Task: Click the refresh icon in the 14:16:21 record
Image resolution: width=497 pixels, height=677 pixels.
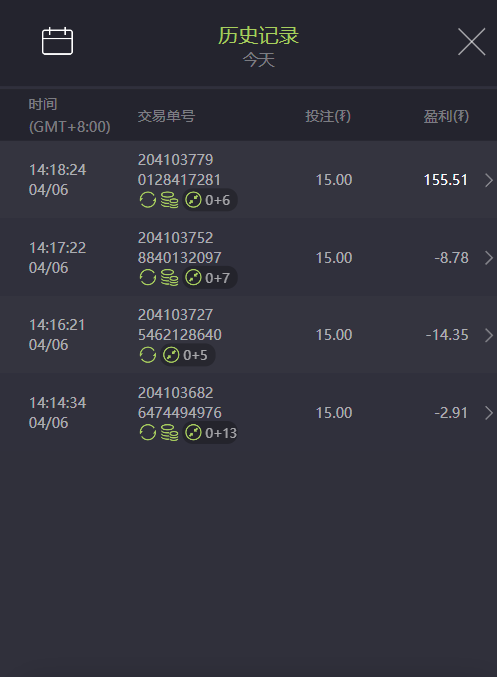Action: [x=148, y=355]
